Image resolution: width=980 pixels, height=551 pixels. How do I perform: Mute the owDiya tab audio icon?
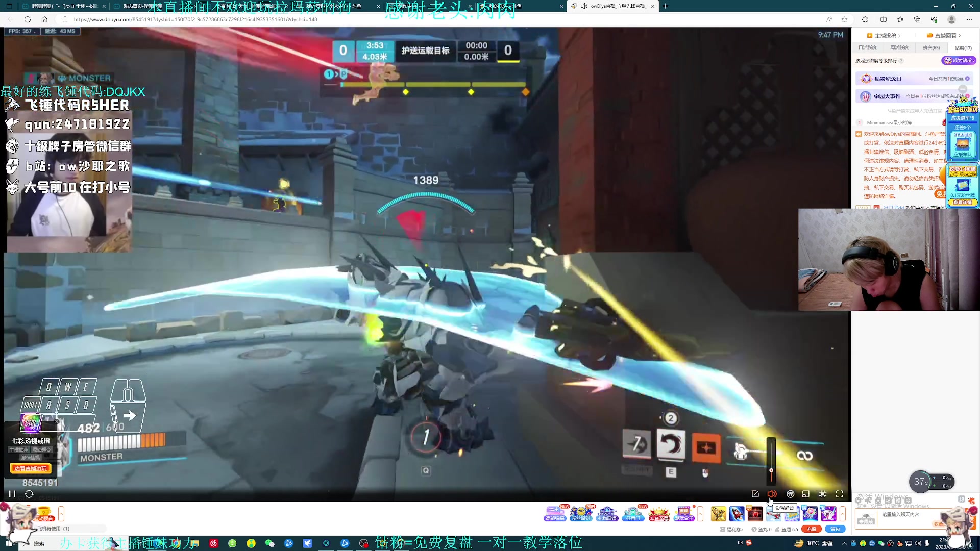[584, 6]
